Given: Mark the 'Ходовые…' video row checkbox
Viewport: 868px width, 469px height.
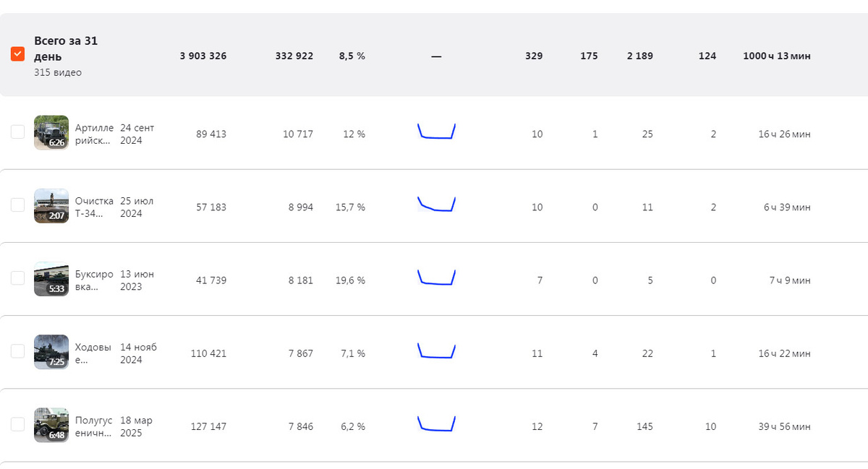Looking at the screenshot, I should point(18,351).
